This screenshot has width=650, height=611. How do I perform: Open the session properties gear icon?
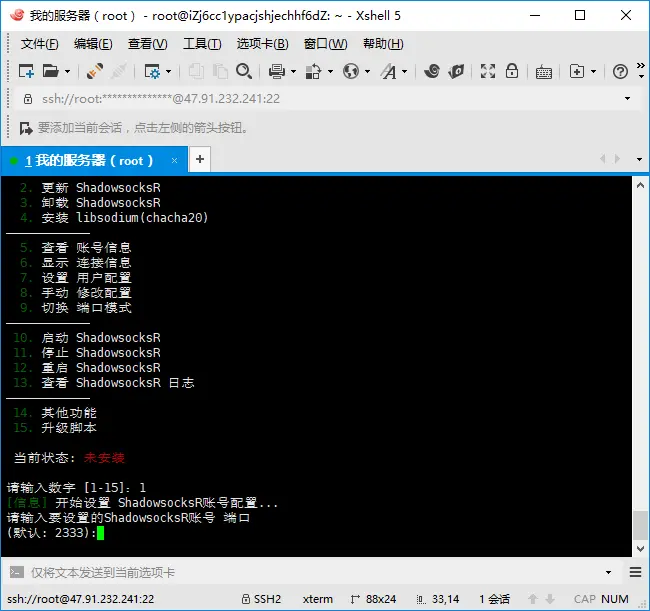152,71
